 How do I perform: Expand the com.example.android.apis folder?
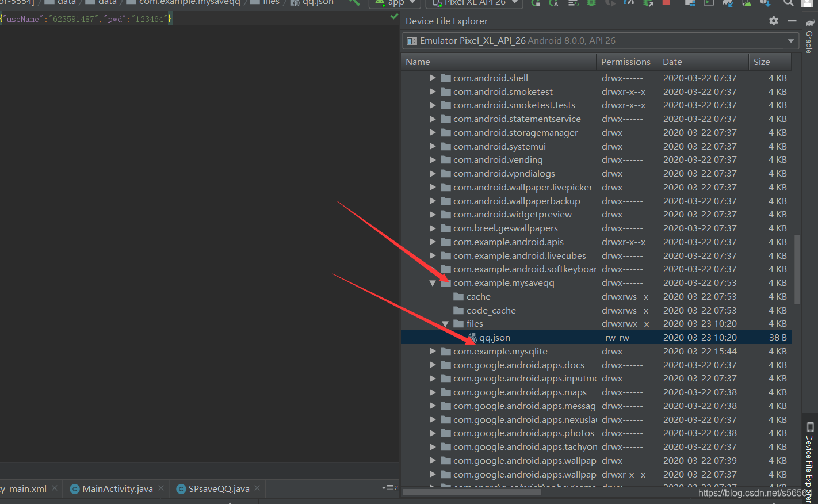[433, 242]
